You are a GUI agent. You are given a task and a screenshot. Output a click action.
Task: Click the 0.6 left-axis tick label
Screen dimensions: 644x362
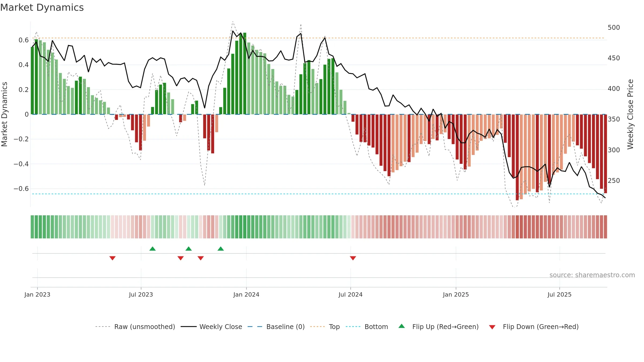24,40
